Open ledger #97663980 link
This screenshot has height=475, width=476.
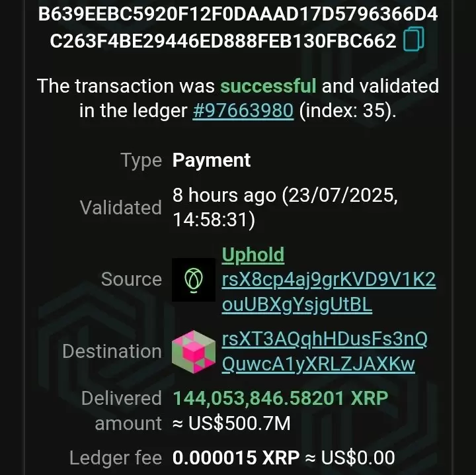pyautogui.click(x=243, y=110)
